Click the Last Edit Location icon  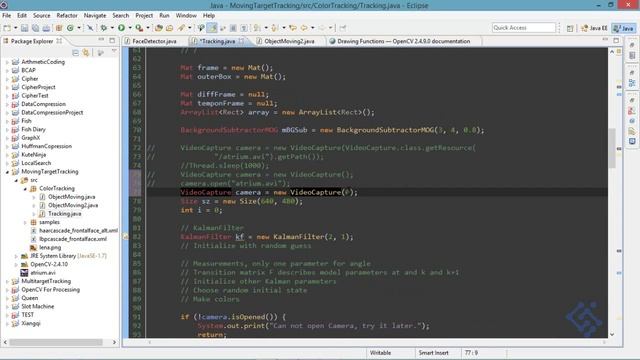pyautogui.click(x=293, y=28)
